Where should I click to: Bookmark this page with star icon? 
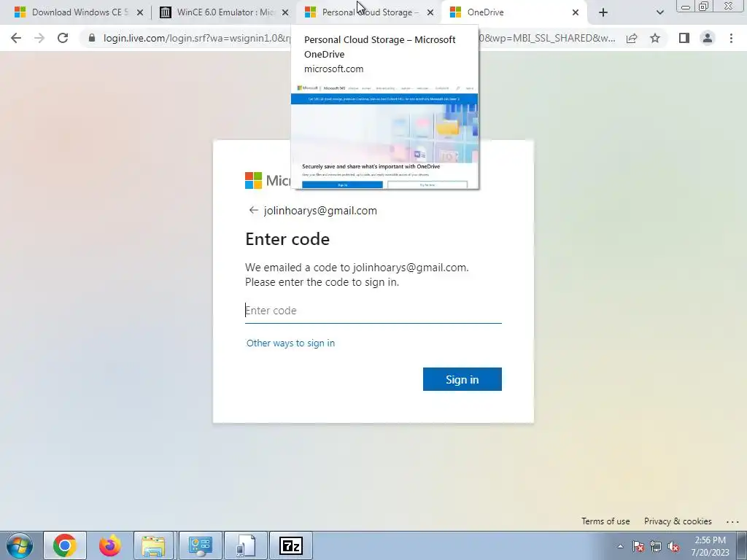(655, 38)
